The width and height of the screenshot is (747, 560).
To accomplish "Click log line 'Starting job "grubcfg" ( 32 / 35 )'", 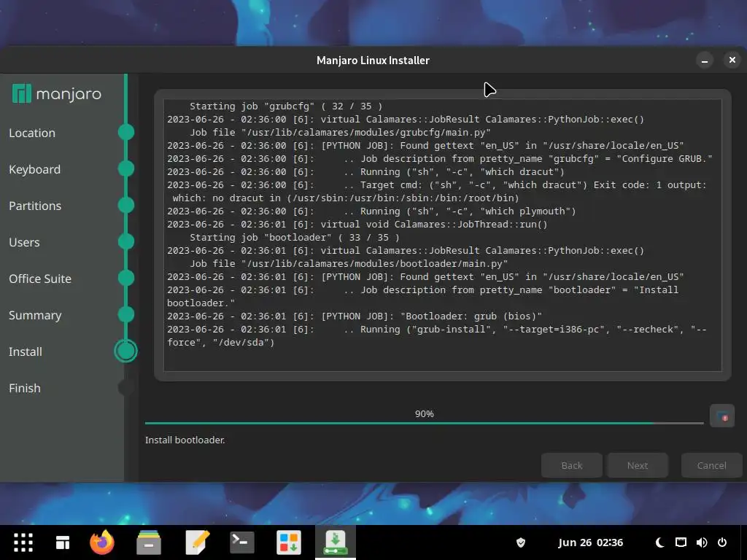I will [286, 106].
